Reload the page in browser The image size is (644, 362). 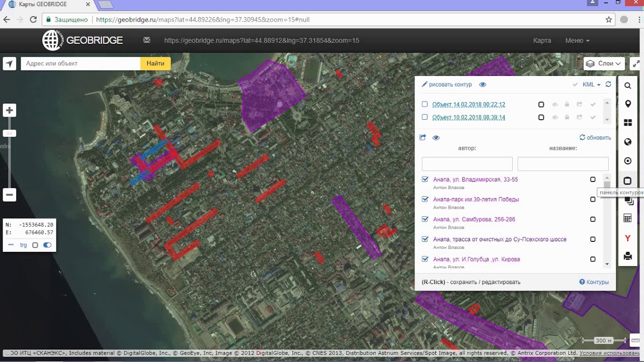33,20
